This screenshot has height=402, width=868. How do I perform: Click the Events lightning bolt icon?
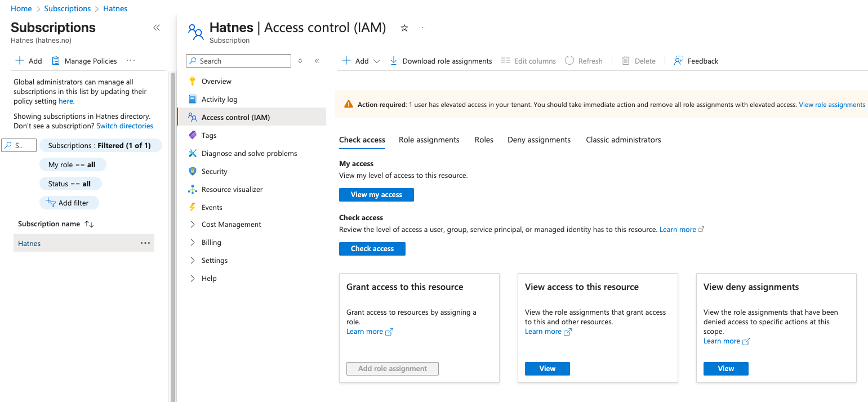click(x=193, y=207)
